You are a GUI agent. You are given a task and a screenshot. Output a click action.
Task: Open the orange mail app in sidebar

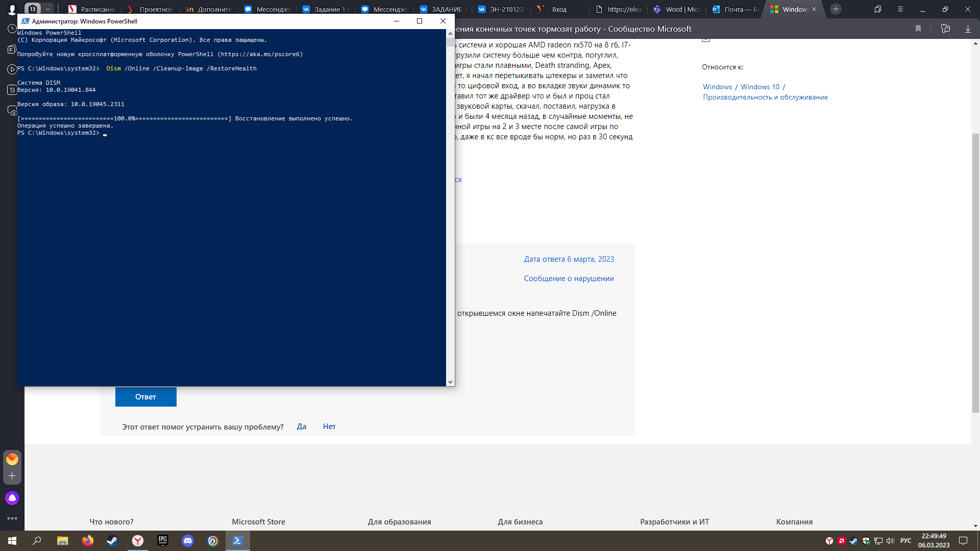(x=12, y=459)
